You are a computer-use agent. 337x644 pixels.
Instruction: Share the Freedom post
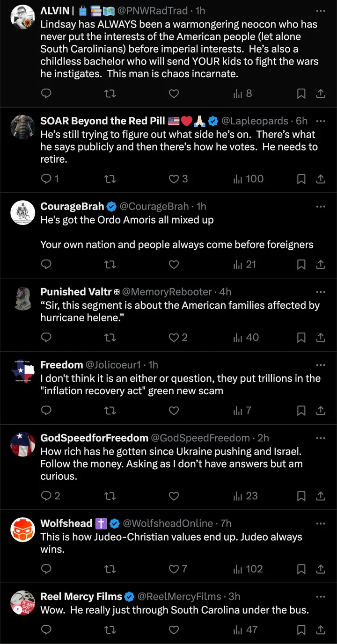(321, 411)
